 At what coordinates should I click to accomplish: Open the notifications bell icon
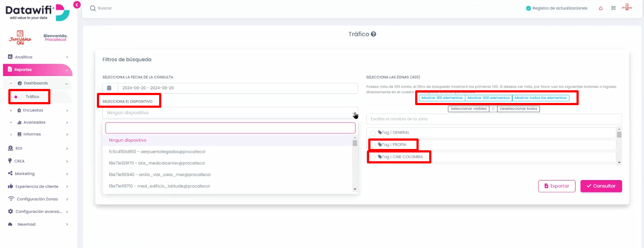601,8
